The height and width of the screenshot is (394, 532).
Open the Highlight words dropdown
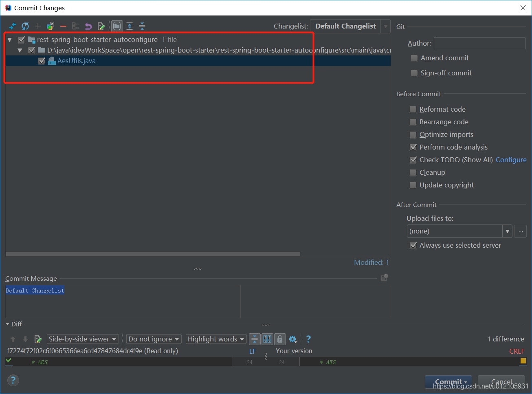(x=216, y=339)
